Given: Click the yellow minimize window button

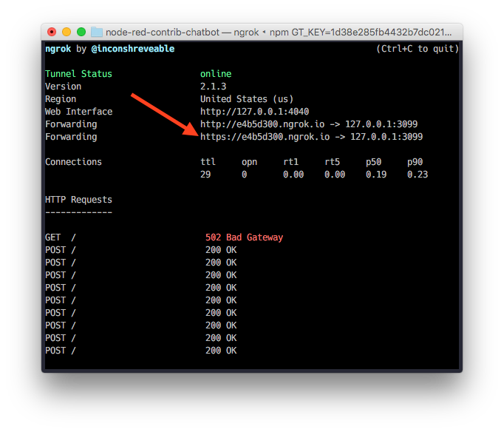Looking at the screenshot, I should 67,32.
